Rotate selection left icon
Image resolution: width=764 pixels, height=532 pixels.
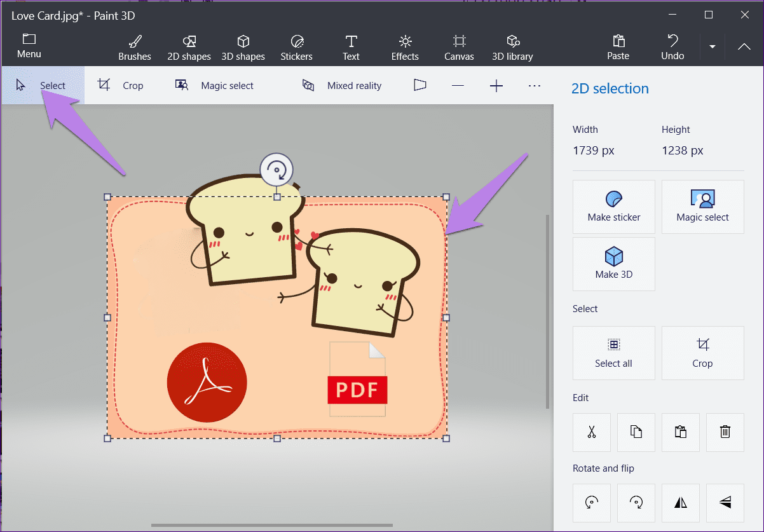click(592, 503)
